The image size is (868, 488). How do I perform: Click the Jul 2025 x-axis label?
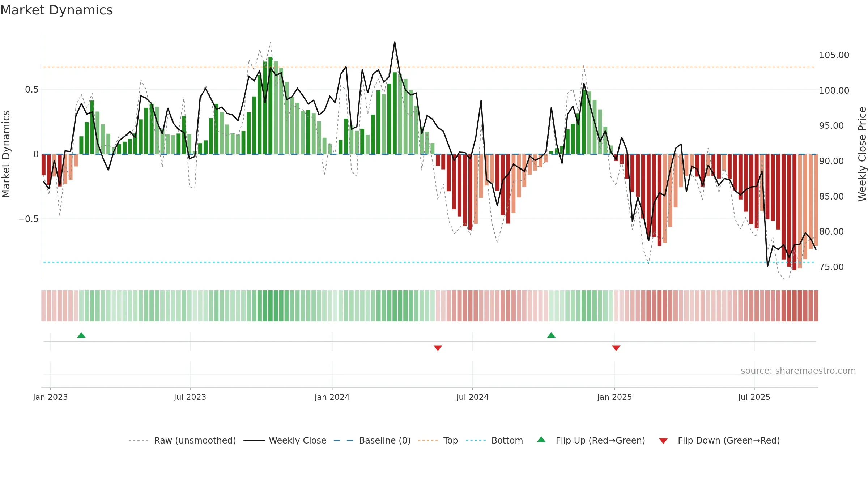coord(754,397)
